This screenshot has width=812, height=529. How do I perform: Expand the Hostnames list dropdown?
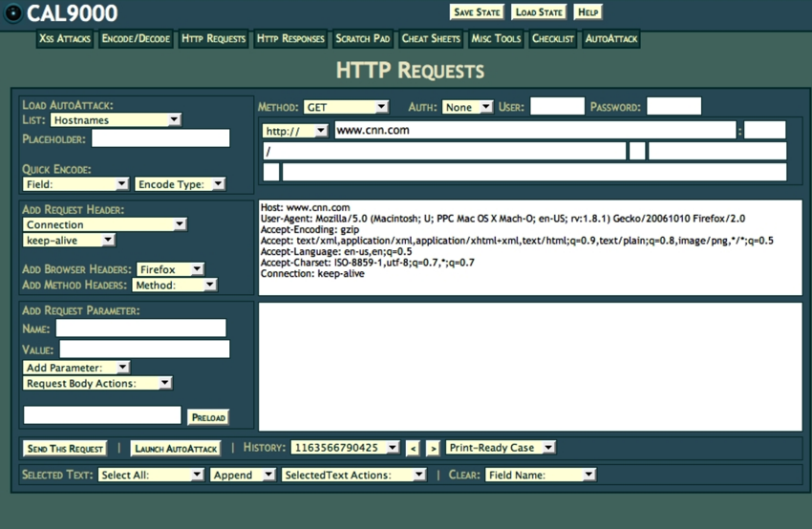pyautogui.click(x=116, y=120)
